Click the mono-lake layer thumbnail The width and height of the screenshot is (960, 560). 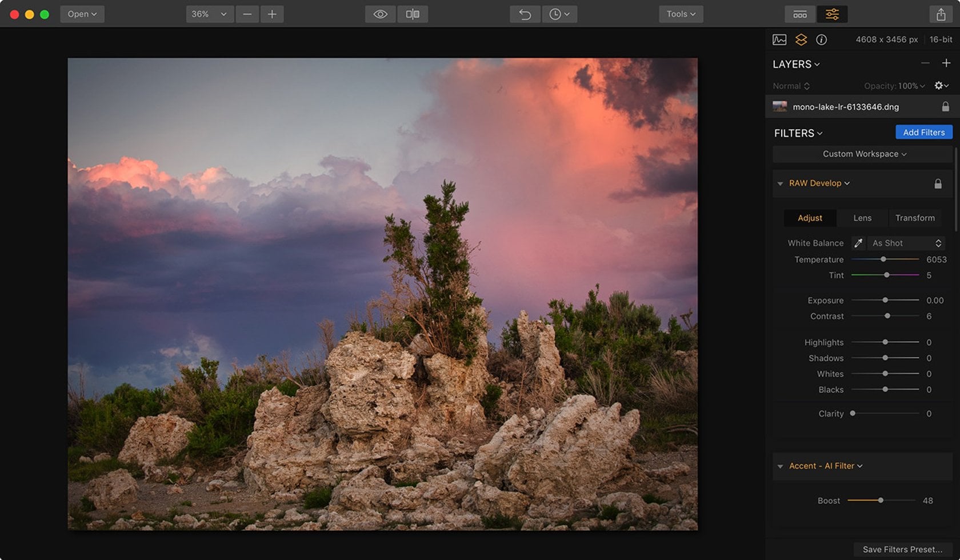(x=781, y=106)
